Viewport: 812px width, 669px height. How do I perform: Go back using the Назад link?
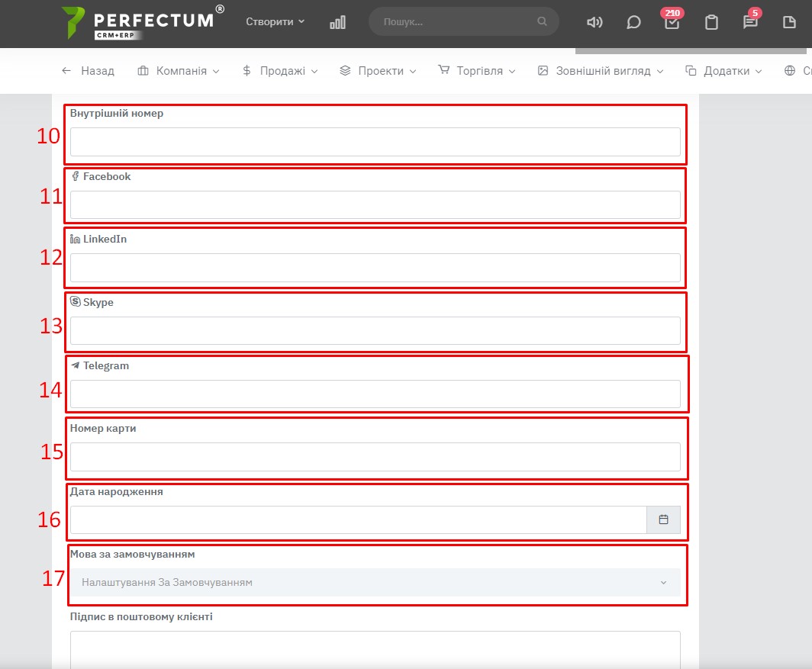(x=88, y=71)
